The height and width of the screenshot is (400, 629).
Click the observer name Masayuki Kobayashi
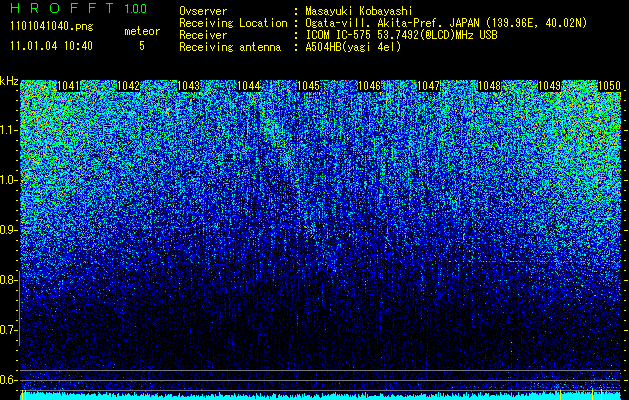(x=359, y=12)
